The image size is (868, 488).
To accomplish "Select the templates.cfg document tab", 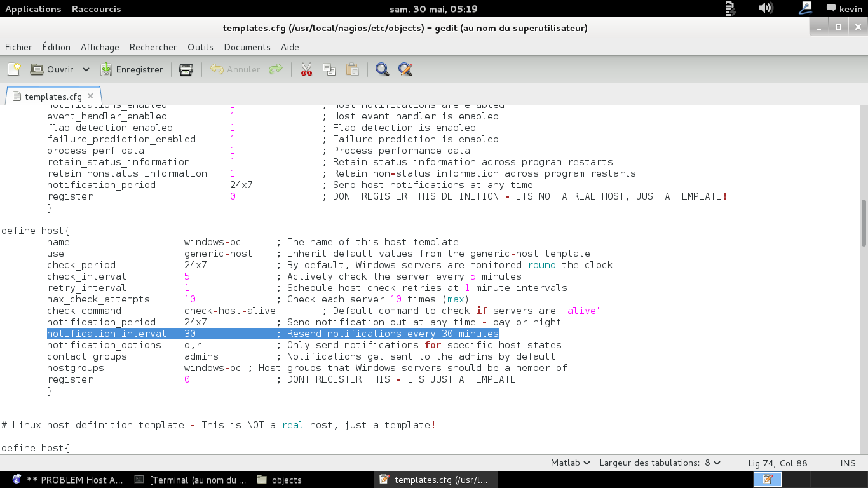I will (x=53, y=97).
